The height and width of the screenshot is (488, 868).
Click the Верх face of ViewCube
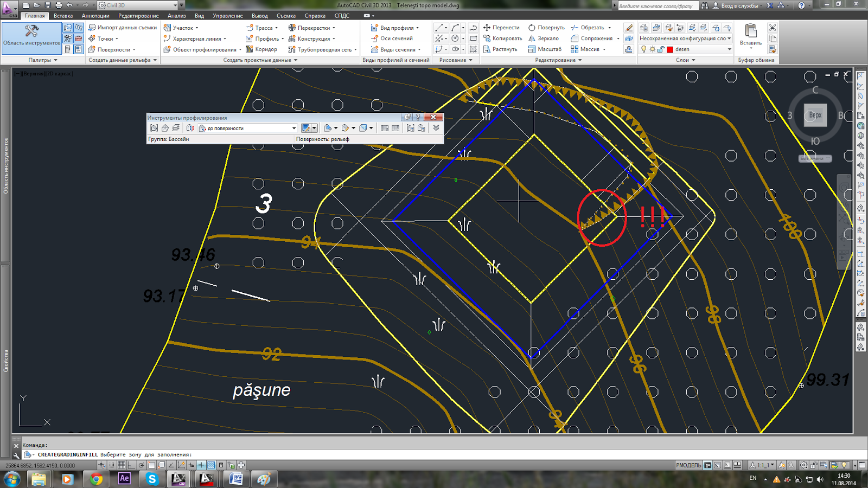tap(815, 115)
